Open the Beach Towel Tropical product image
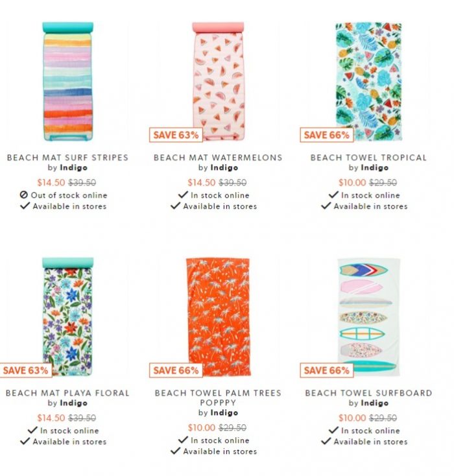Viewport: 454px width, 476px height. (368, 82)
